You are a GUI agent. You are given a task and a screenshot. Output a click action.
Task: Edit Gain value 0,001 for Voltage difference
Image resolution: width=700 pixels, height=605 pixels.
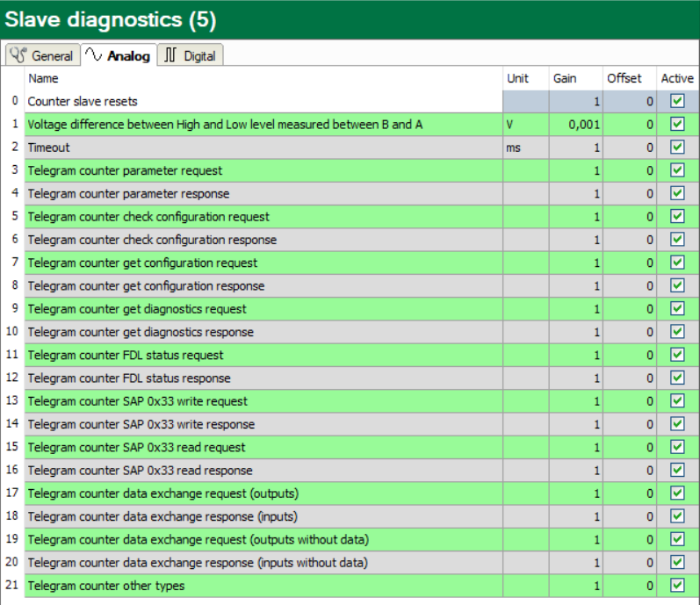(x=576, y=125)
